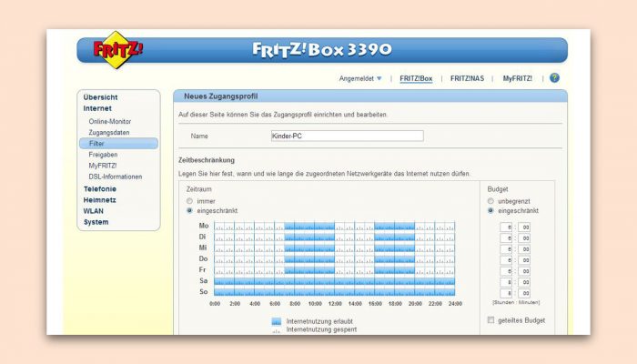The image size is (637, 364).
Task: Click the Friday budget minutes field
Action: pyautogui.click(x=524, y=271)
